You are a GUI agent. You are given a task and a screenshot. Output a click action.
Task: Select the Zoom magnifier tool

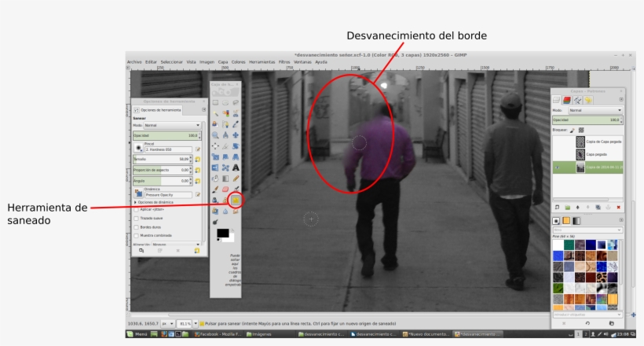tap(215, 135)
